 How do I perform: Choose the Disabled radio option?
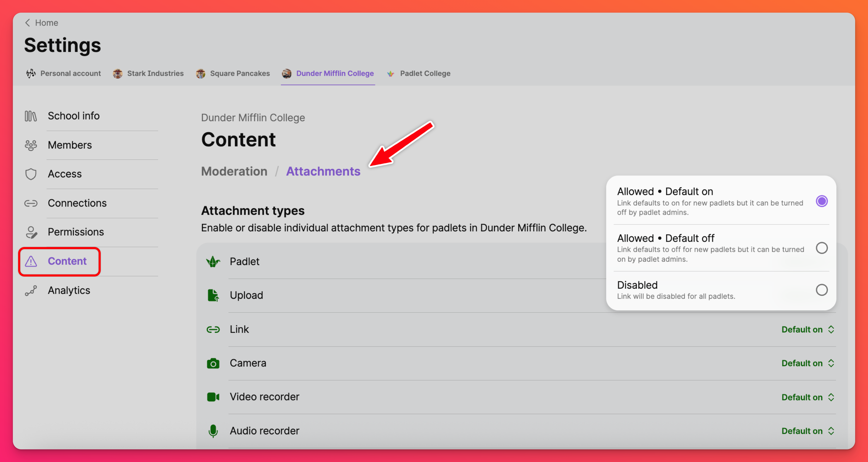(821, 290)
